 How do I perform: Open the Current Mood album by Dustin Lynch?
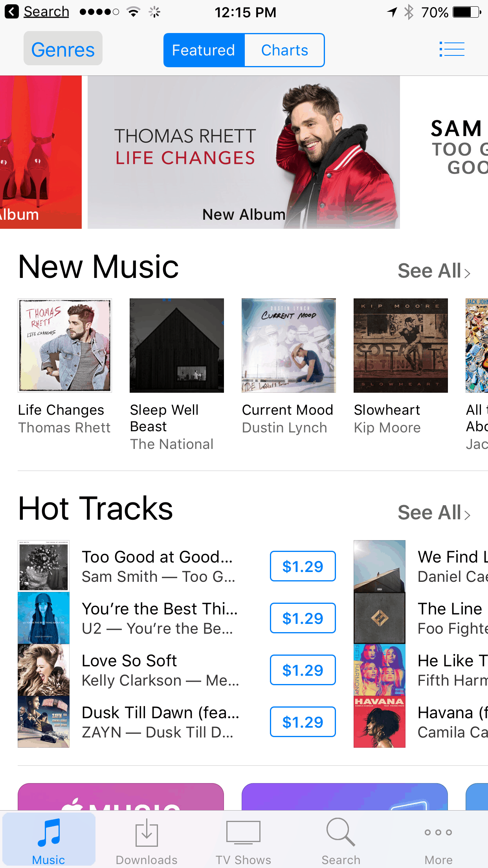289,346
